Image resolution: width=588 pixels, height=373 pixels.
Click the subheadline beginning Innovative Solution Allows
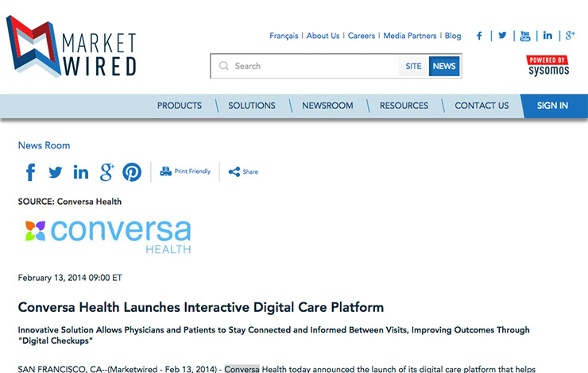tap(274, 335)
